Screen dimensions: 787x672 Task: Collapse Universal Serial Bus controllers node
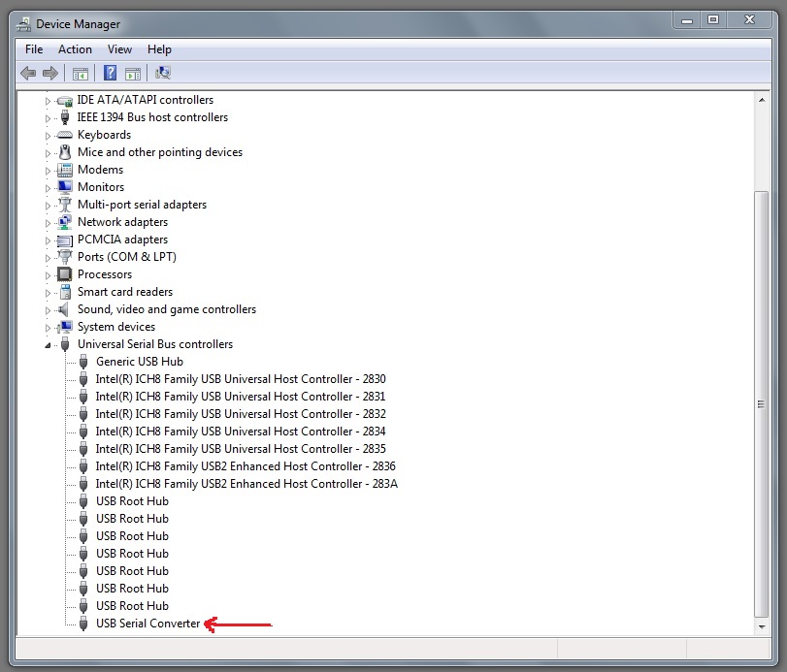pyautogui.click(x=49, y=345)
